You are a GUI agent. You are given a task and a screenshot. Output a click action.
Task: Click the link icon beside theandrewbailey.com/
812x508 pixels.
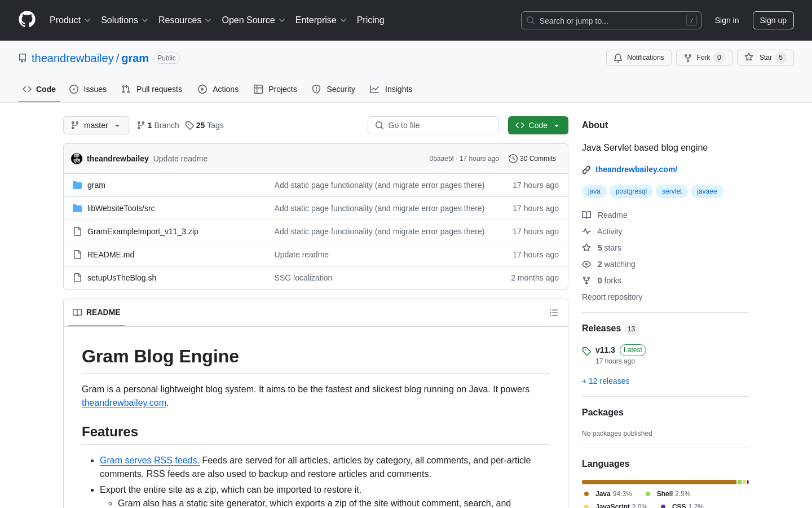(x=586, y=169)
